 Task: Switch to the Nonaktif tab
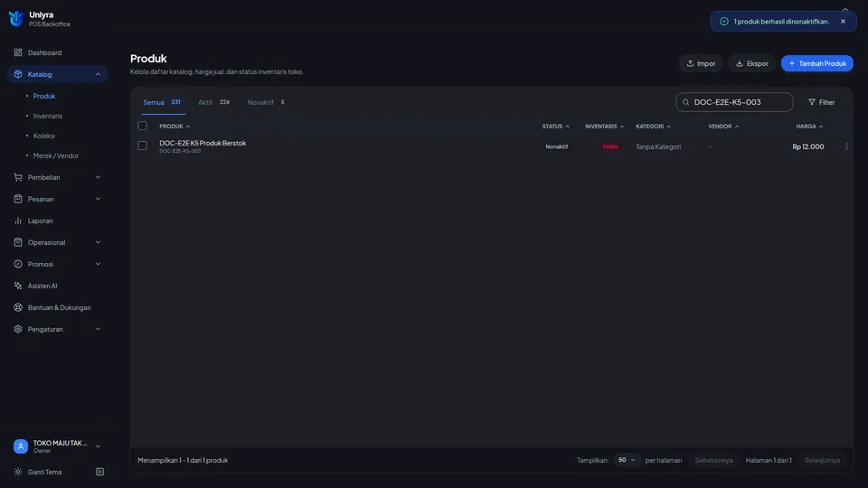(266, 102)
